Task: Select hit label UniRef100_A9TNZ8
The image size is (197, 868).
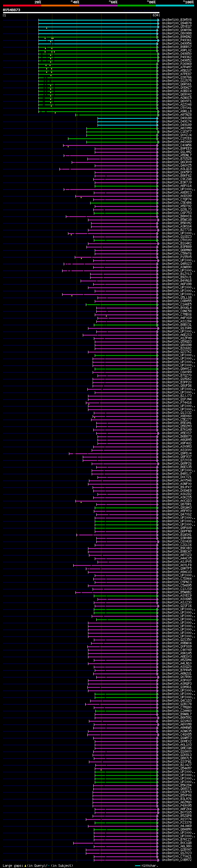Action: click(177, 115)
